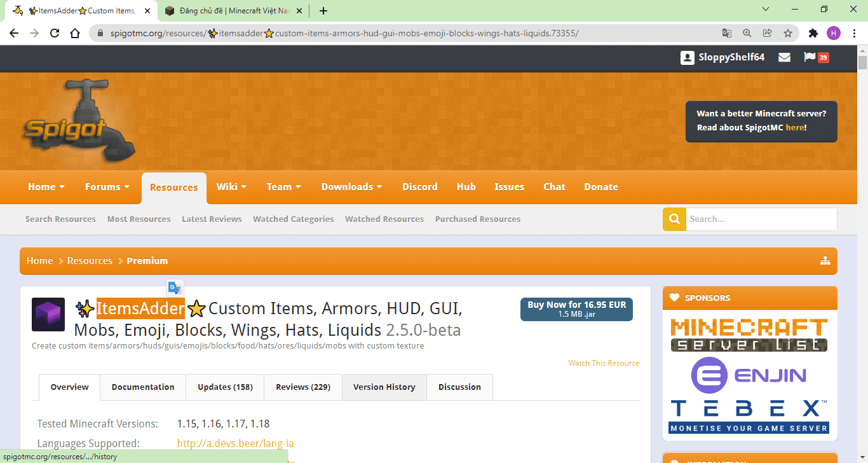Open Hub from the navigation bar

(466, 187)
